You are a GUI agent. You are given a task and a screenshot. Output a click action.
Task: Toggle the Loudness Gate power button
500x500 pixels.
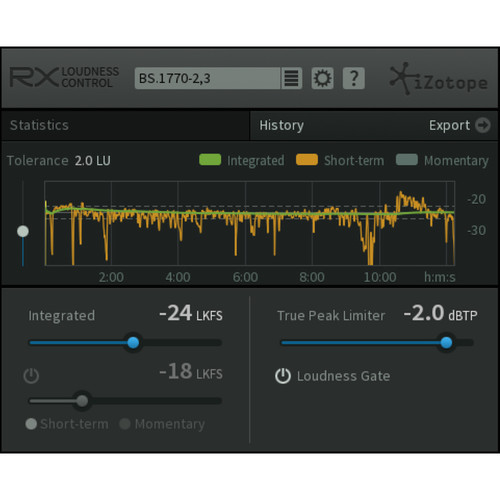click(x=283, y=376)
